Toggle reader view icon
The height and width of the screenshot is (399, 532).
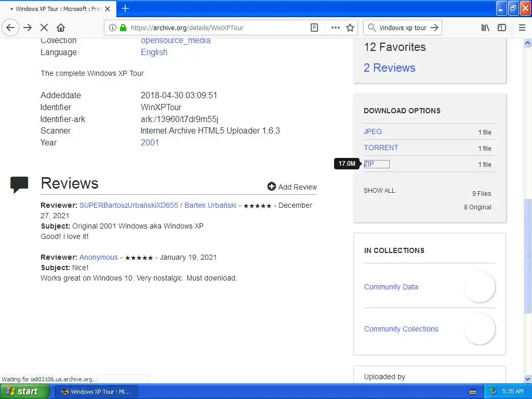(x=314, y=28)
